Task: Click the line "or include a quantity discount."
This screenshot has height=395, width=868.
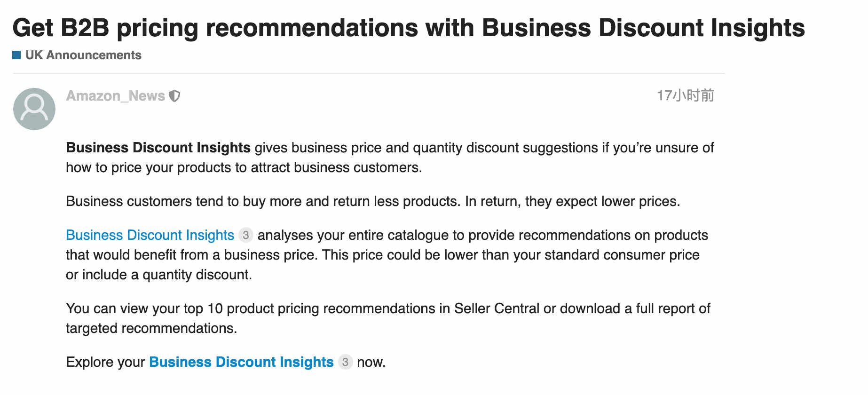Action: 159,274
